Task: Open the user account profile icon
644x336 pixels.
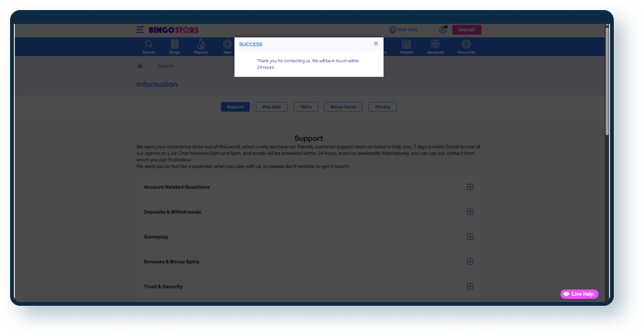Action: [443, 30]
